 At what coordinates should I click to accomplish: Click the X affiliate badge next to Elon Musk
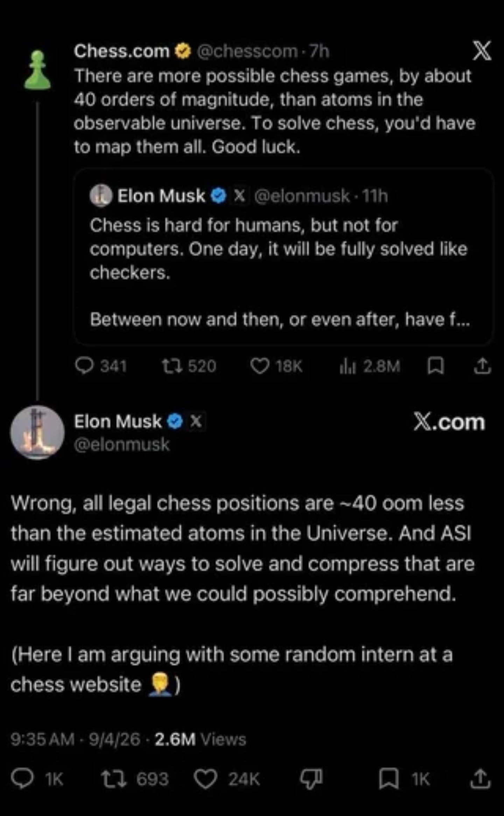pyautogui.click(x=195, y=421)
